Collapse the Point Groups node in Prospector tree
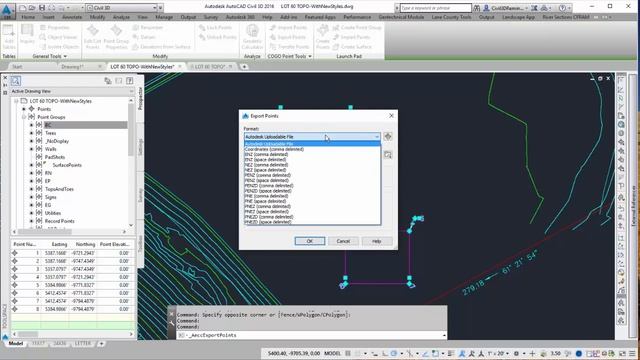640x360 pixels. 24,117
